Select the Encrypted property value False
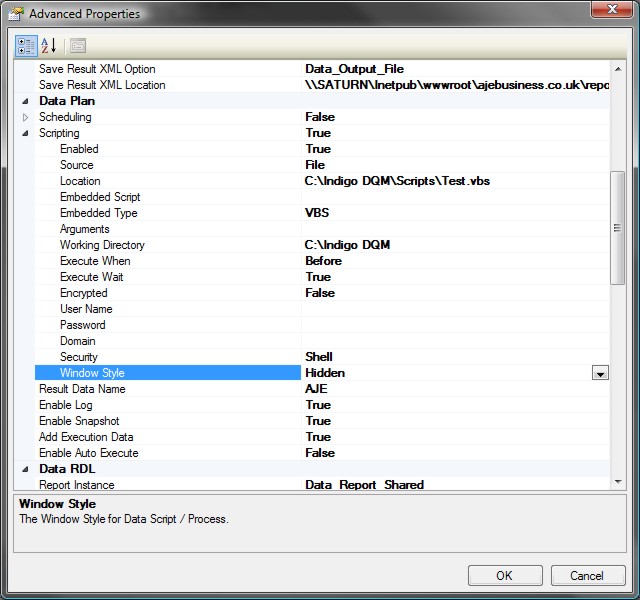Viewport: 640px width, 600px height. [x=320, y=293]
